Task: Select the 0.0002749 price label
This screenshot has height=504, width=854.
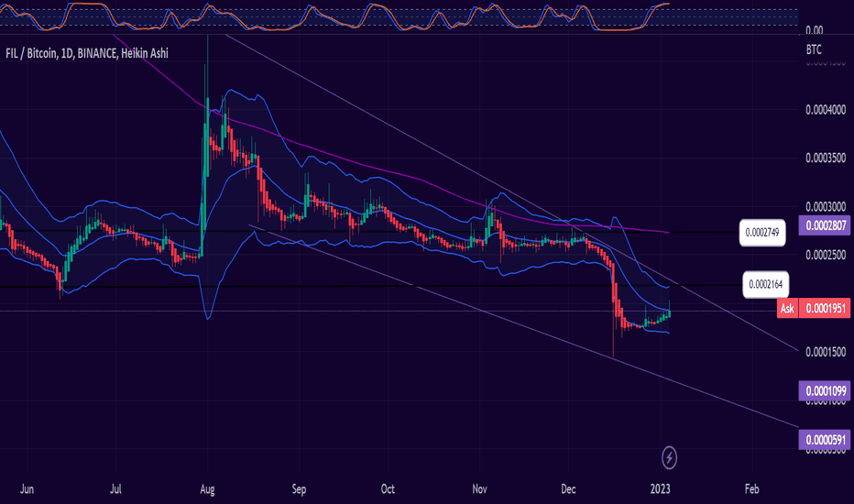Action: [762, 233]
